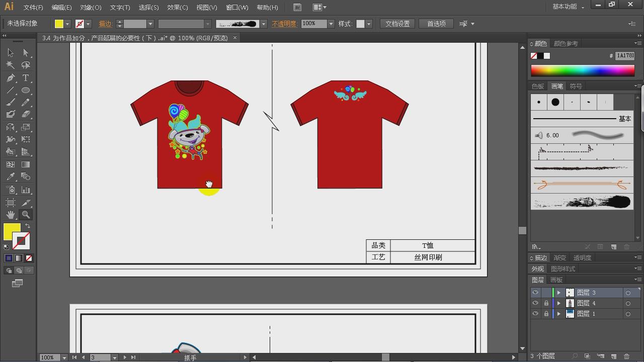The image size is (644, 362).
Task: Open the Bridge button in menu bar
Action: coord(297,7)
